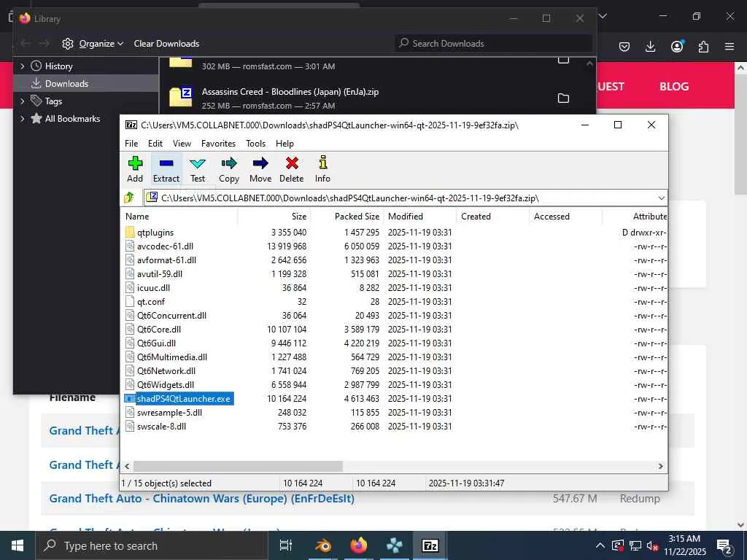Open BLOG link on website header
747x560 pixels.
(x=673, y=86)
